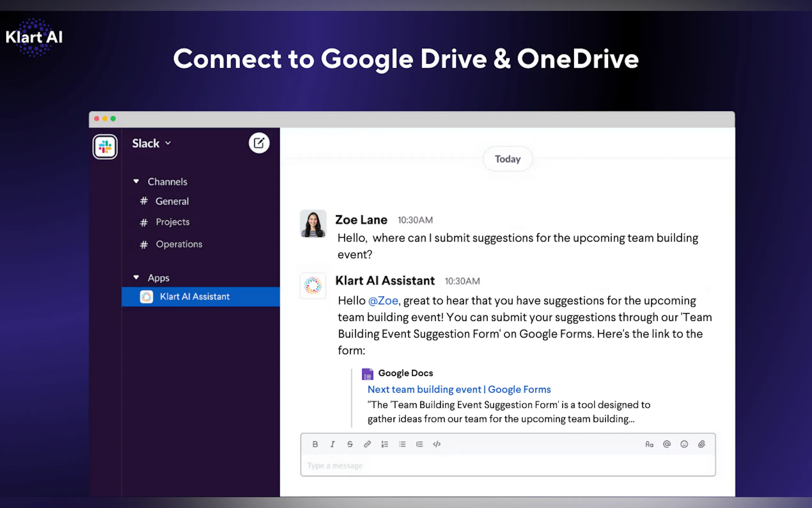Start an ordered numbered list
The image size is (812, 508).
[385, 444]
